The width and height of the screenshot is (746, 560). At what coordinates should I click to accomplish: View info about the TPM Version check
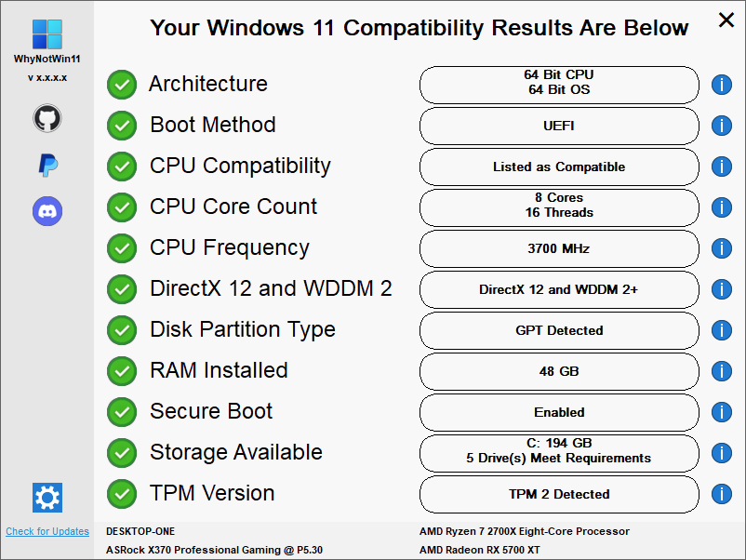pyautogui.click(x=722, y=494)
